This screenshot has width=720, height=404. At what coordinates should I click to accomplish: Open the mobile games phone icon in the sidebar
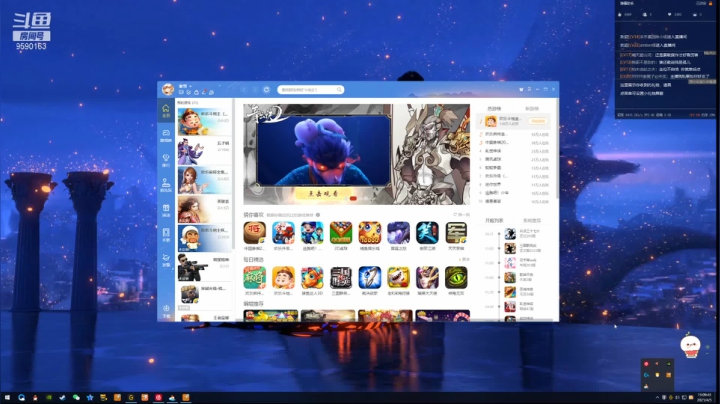[x=166, y=235]
